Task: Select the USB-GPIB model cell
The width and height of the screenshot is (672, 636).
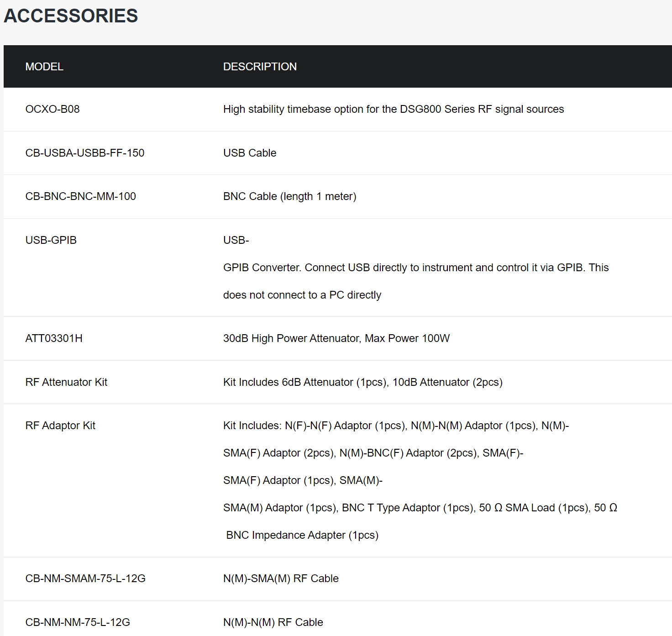Action: click(51, 240)
